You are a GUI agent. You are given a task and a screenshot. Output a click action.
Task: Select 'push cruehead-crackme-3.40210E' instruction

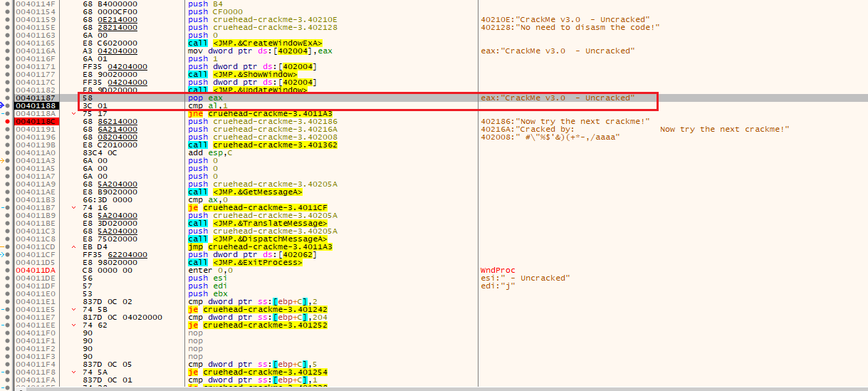coord(263,19)
